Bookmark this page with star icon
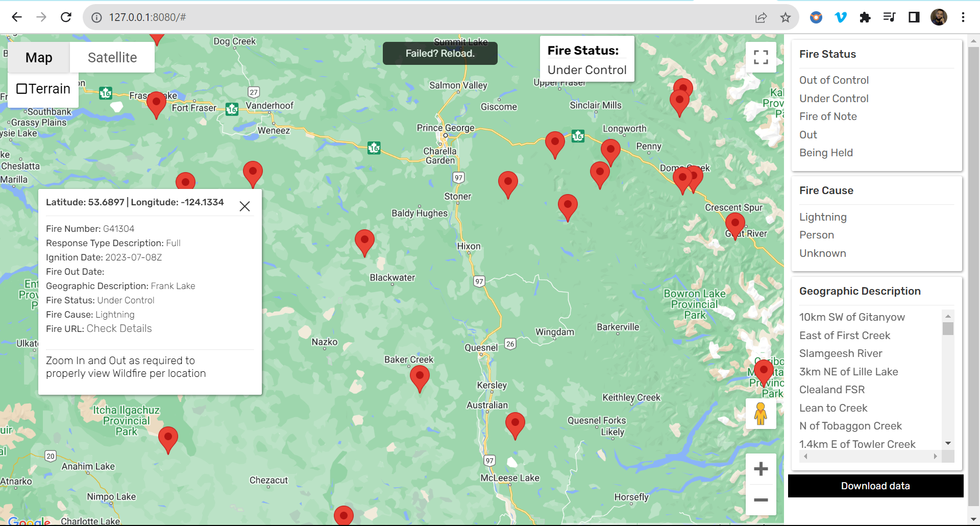Image resolution: width=980 pixels, height=526 pixels. (x=786, y=17)
